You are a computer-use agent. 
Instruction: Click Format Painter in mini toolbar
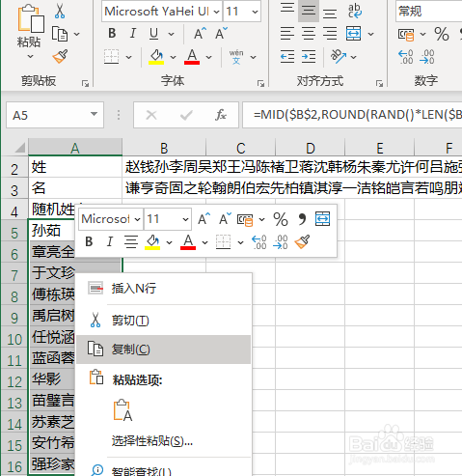pyautogui.click(x=302, y=241)
